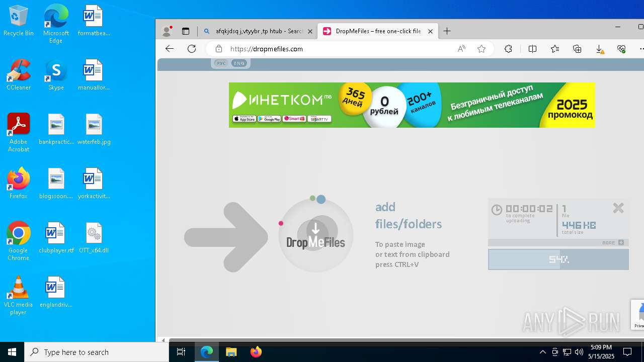Open CCleaner desktop shortcut

tap(19, 75)
